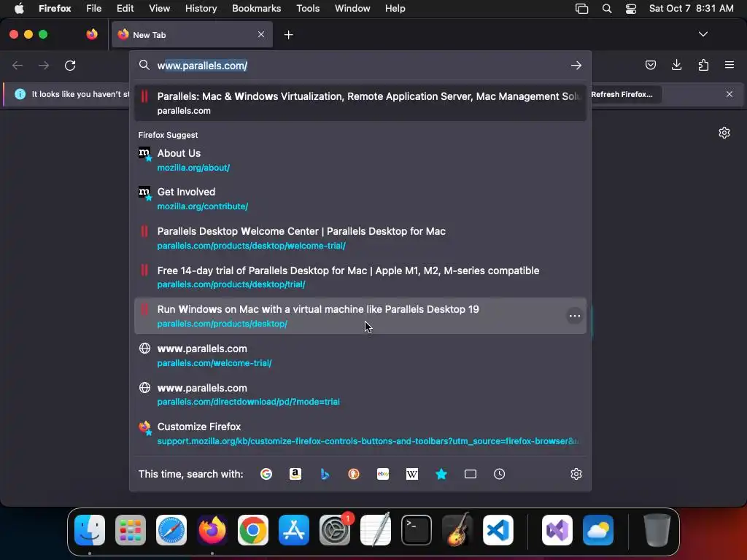747x560 pixels.
Task: Open the Apple menu
Action: coord(19,9)
